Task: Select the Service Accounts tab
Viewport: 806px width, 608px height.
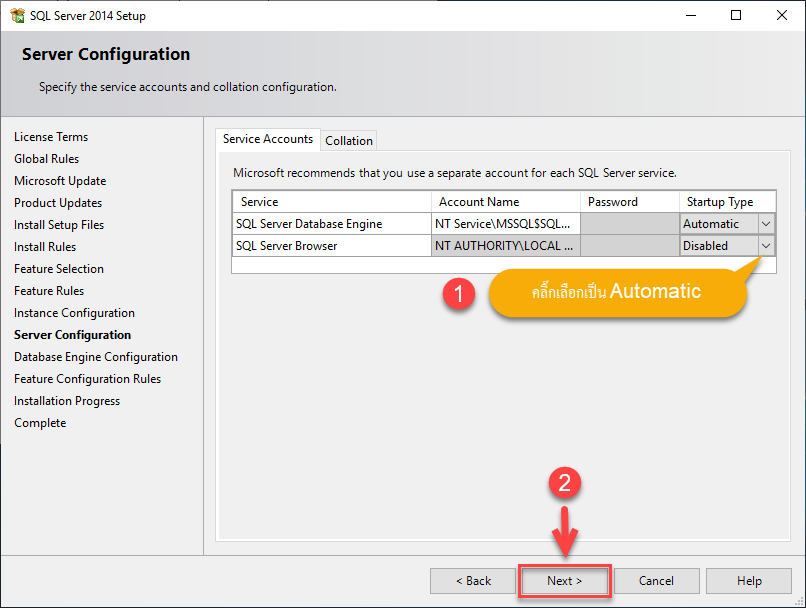Action: tap(268, 139)
